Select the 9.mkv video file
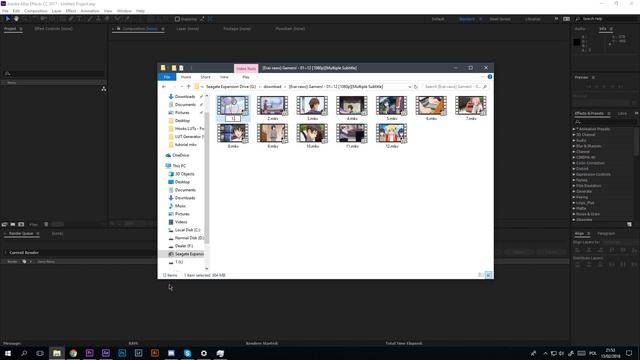The height and width of the screenshot is (360, 640). (272, 136)
